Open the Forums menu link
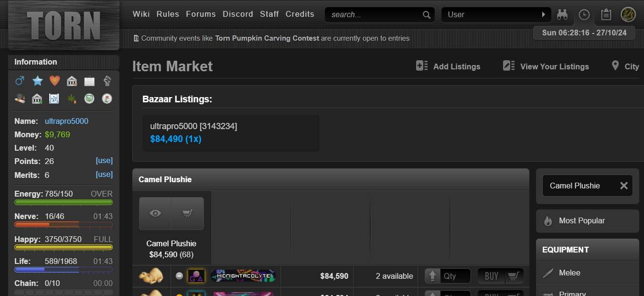Screen dimensions: 644x296 (201, 14)
